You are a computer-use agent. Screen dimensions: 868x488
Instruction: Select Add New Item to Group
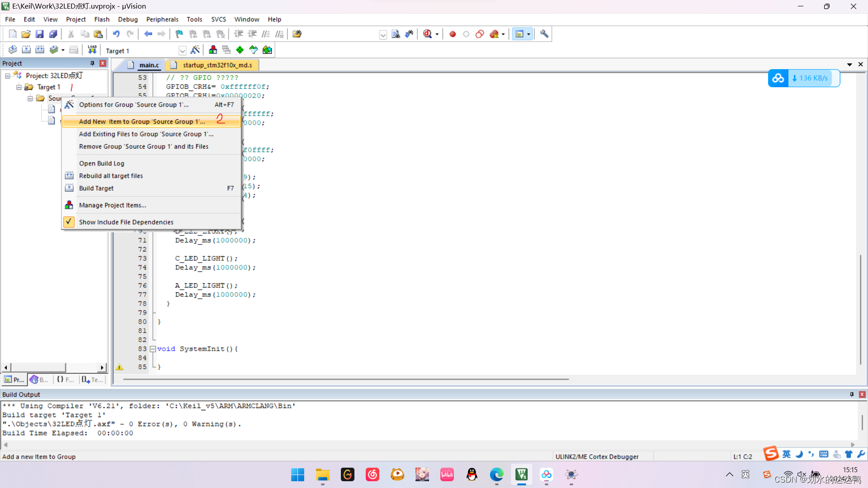(151, 122)
